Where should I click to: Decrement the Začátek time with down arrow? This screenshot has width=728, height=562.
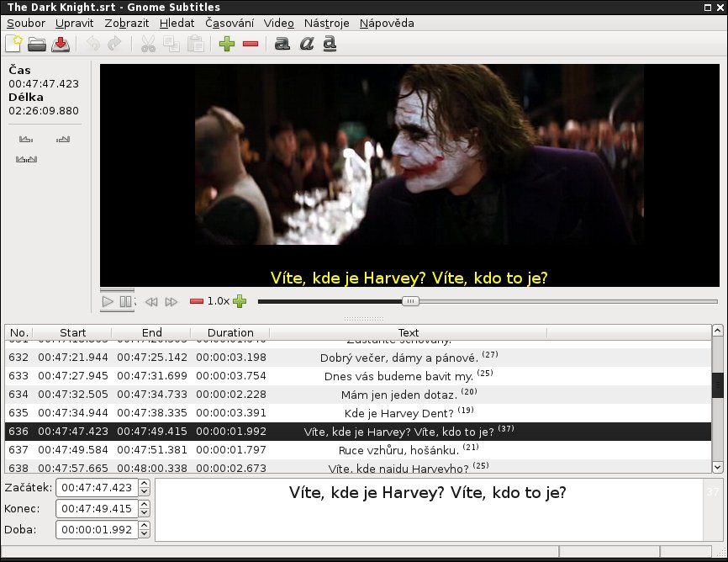point(145,492)
